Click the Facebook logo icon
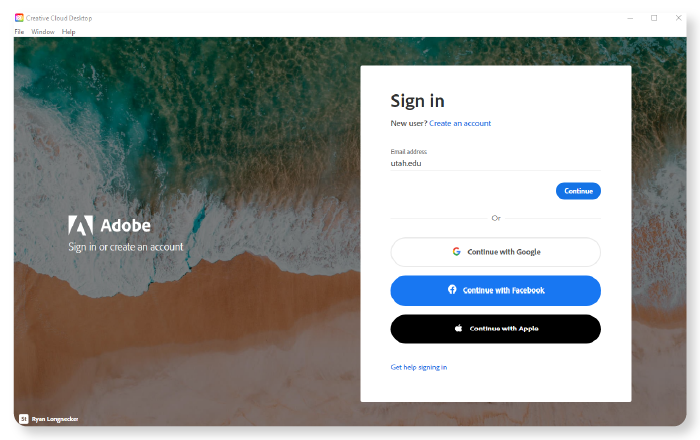Image resolution: width=700 pixels, height=440 pixels. [x=452, y=290]
